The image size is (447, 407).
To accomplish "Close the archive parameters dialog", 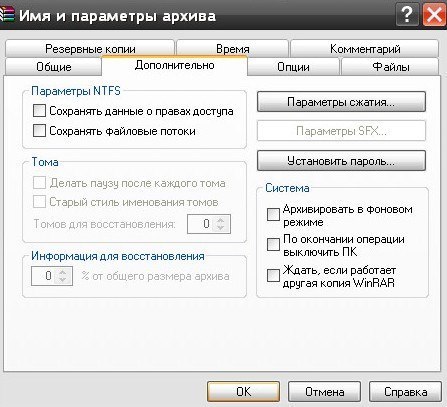I will click(x=434, y=15).
